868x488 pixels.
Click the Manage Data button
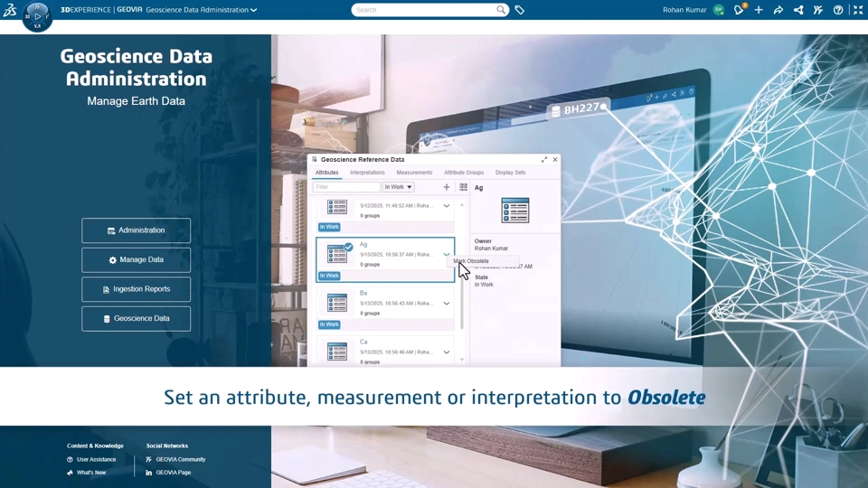tap(137, 259)
